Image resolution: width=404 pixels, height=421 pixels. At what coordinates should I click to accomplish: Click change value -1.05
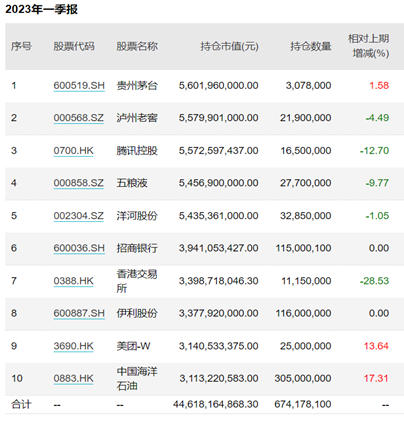pyautogui.click(x=377, y=216)
